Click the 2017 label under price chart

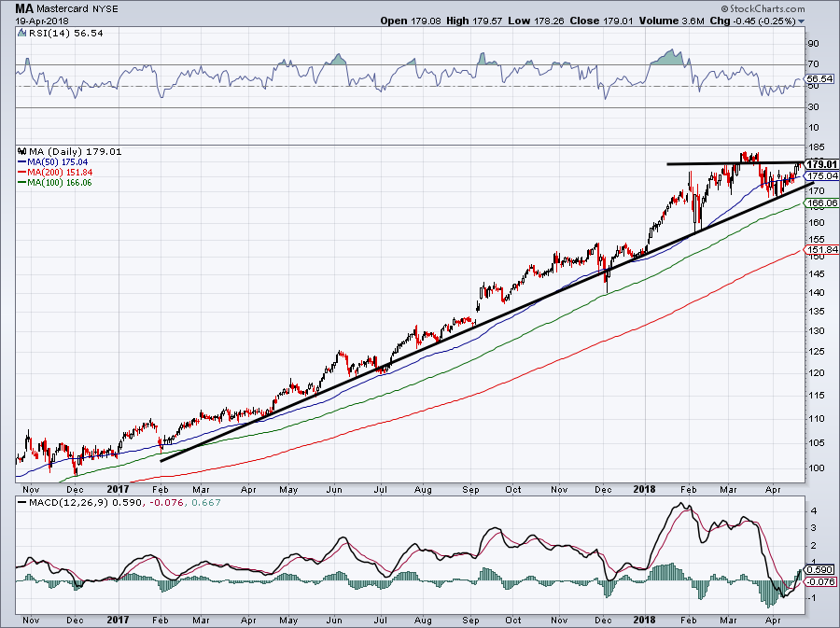click(118, 489)
